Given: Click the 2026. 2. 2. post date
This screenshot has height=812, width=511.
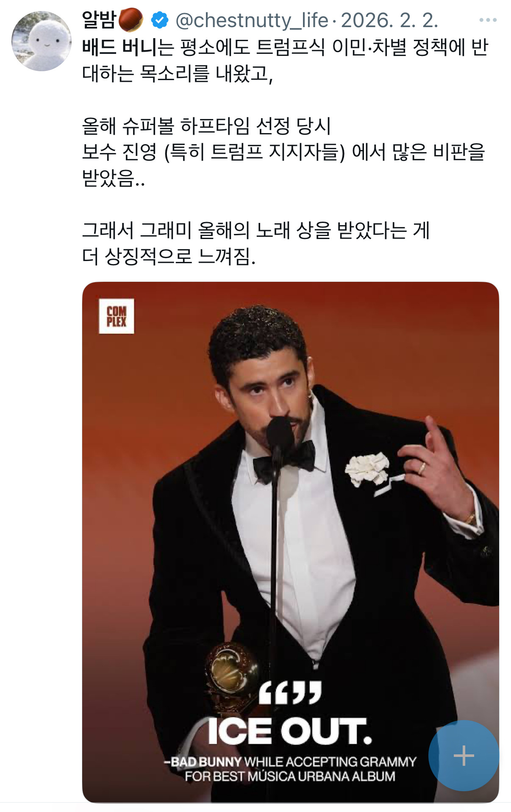Looking at the screenshot, I should tap(389, 20).
